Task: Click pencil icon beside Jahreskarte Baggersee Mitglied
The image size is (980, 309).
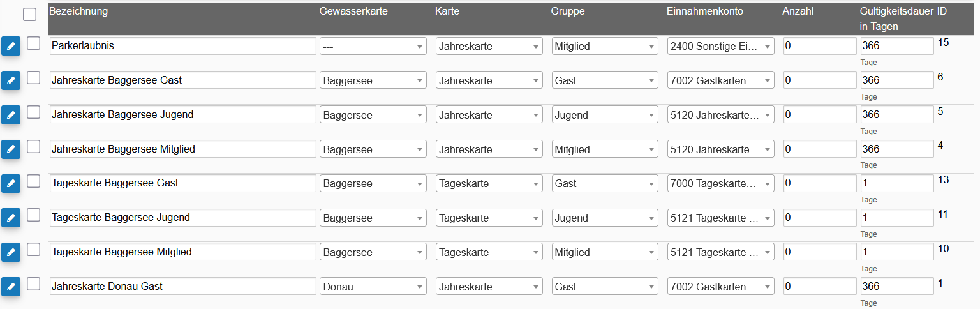Action: [11, 149]
